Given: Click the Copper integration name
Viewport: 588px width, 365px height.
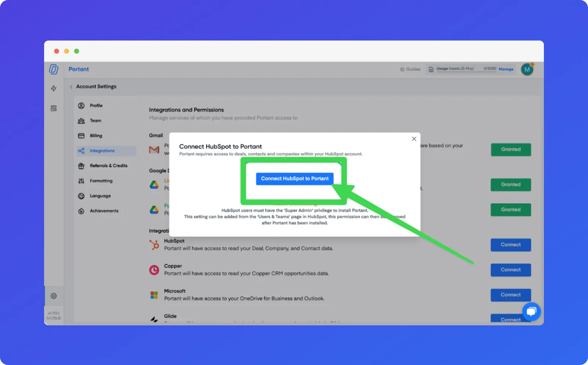Looking at the screenshot, I should pyautogui.click(x=173, y=266).
